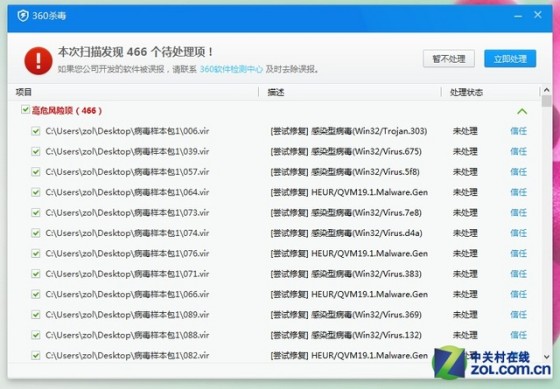This screenshot has width=560, height=389.
Task: Select the path text of 006.vir
Action: 127,131
